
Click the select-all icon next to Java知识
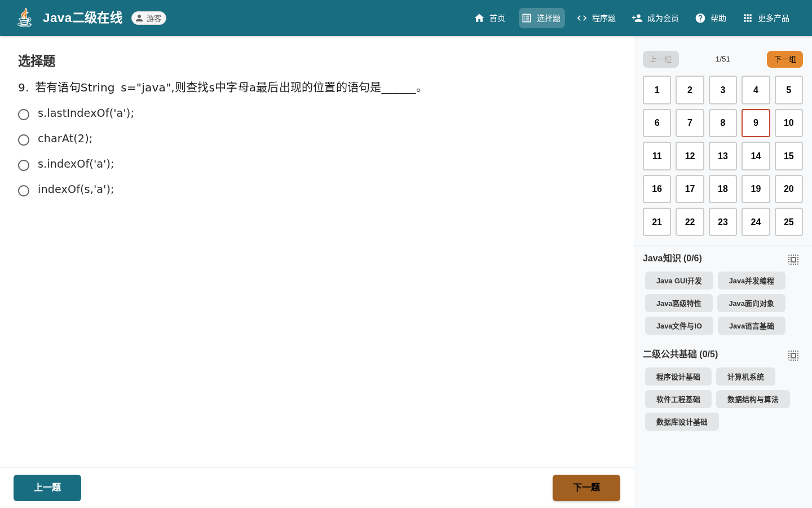(x=793, y=260)
